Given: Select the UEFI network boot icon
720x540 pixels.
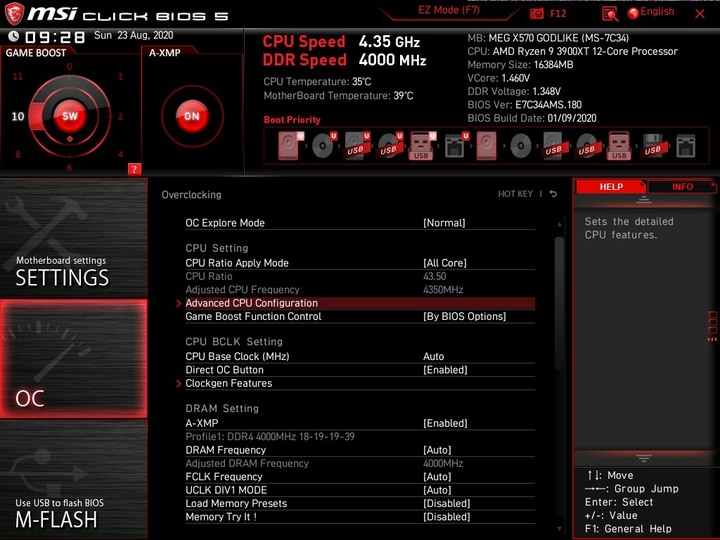Looking at the screenshot, I should (x=456, y=146).
